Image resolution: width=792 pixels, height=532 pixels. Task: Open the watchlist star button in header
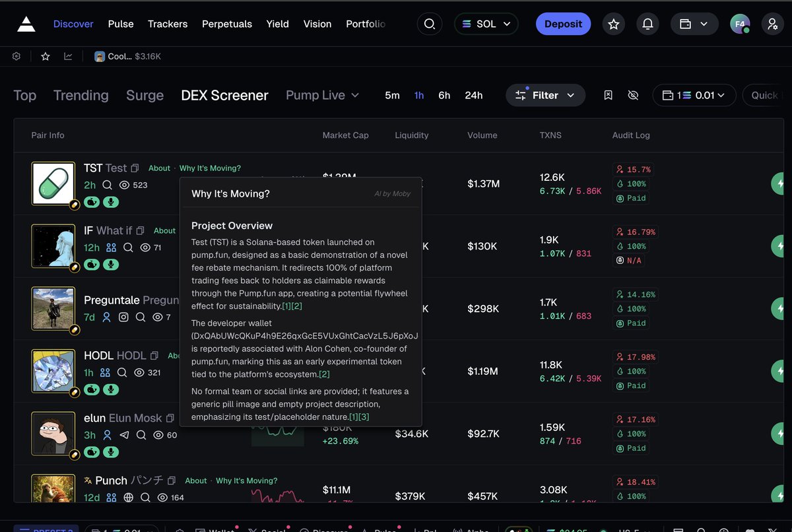(x=614, y=24)
